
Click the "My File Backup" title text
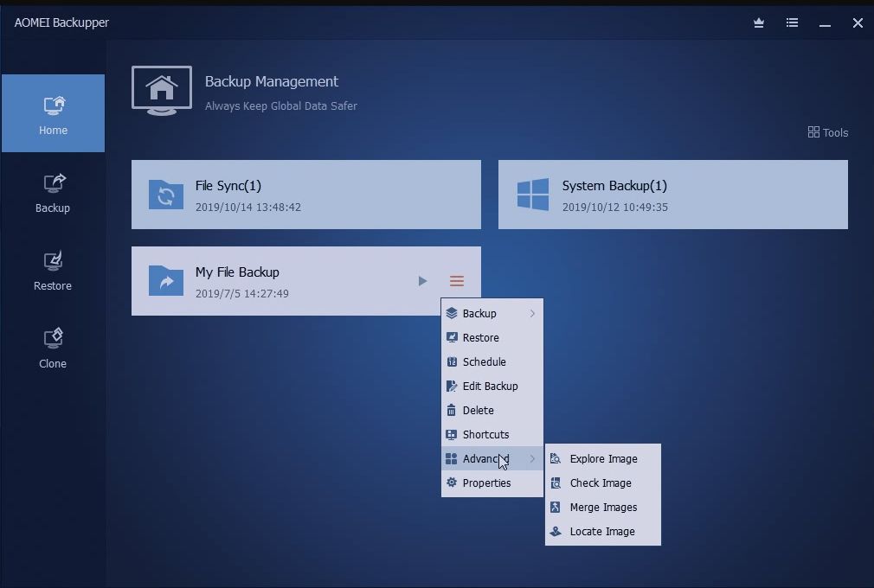pos(237,272)
